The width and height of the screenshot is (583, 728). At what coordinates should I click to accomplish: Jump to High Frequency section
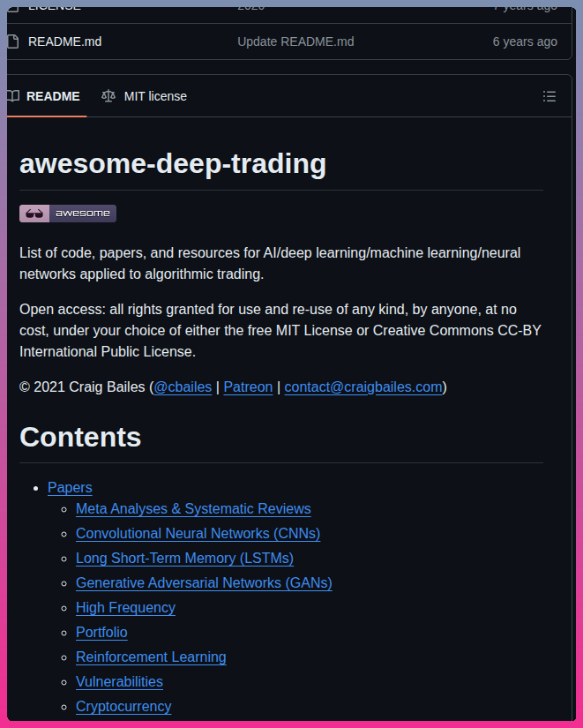coord(126,608)
